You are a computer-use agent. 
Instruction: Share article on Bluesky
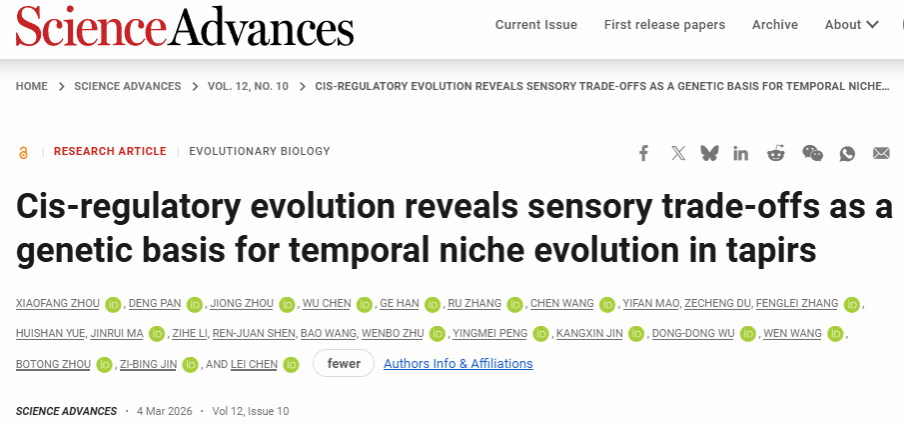[709, 153]
